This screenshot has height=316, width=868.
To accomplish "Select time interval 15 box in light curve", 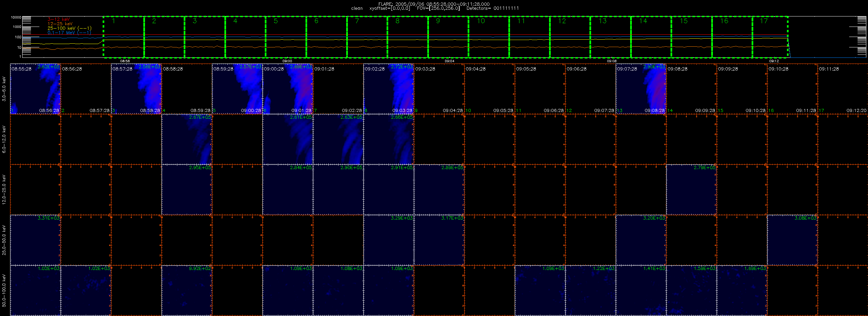I will tap(691, 37).
